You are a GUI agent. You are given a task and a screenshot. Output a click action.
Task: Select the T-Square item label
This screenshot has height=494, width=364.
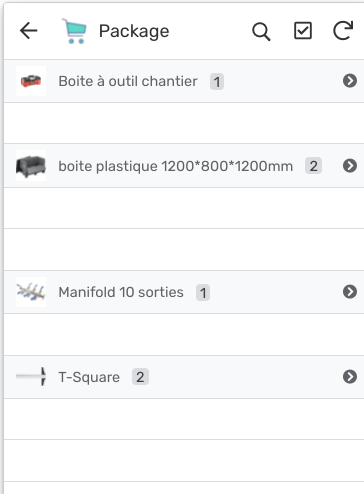[89, 377]
